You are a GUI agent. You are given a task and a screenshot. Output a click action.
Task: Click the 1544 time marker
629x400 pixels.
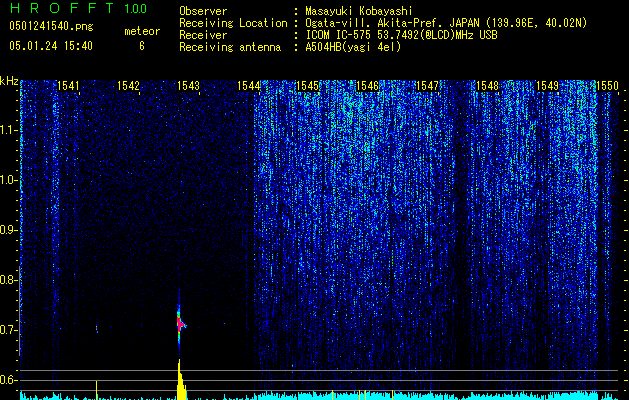point(248,86)
